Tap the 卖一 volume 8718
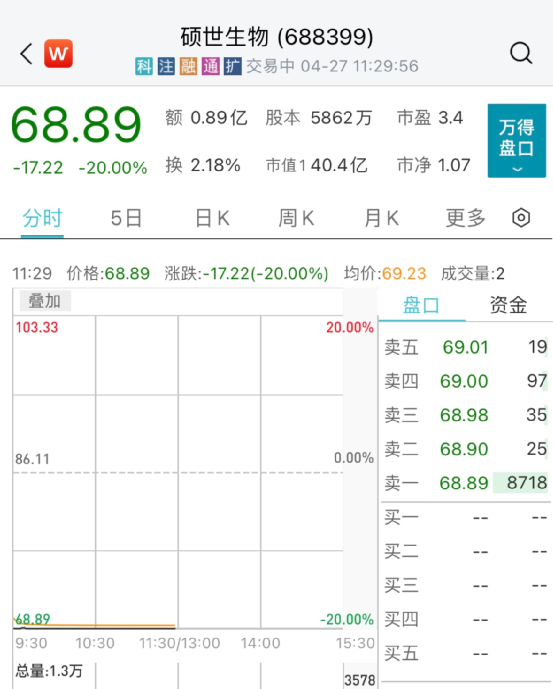This screenshot has width=553, height=689. pyautogui.click(x=527, y=483)
